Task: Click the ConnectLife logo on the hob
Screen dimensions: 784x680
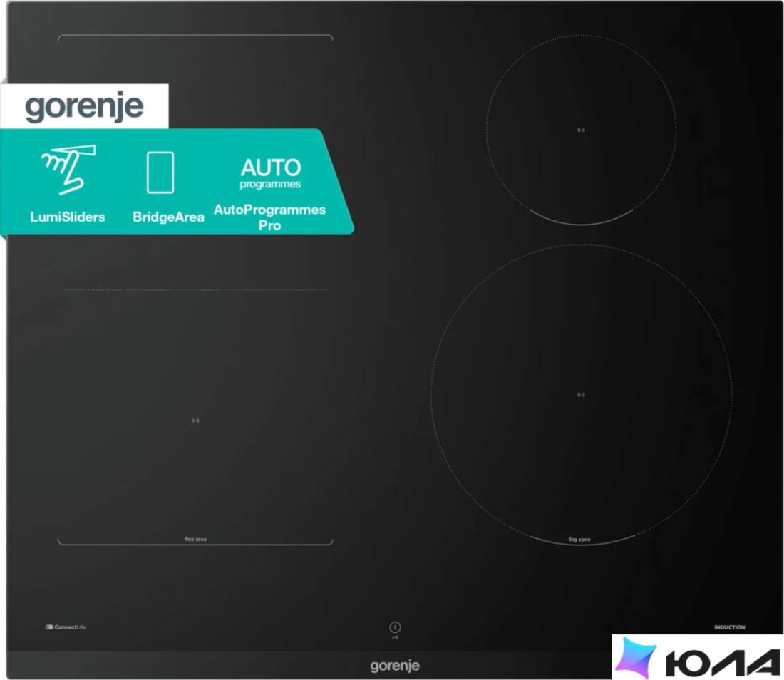Action: point(66,627)
